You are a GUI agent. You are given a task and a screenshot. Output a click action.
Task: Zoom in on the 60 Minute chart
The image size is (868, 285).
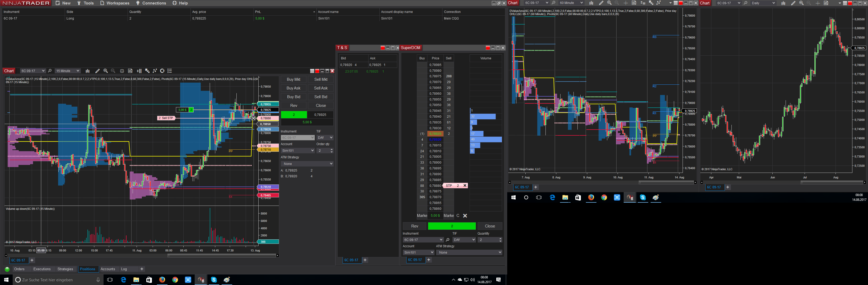point(609,3)
